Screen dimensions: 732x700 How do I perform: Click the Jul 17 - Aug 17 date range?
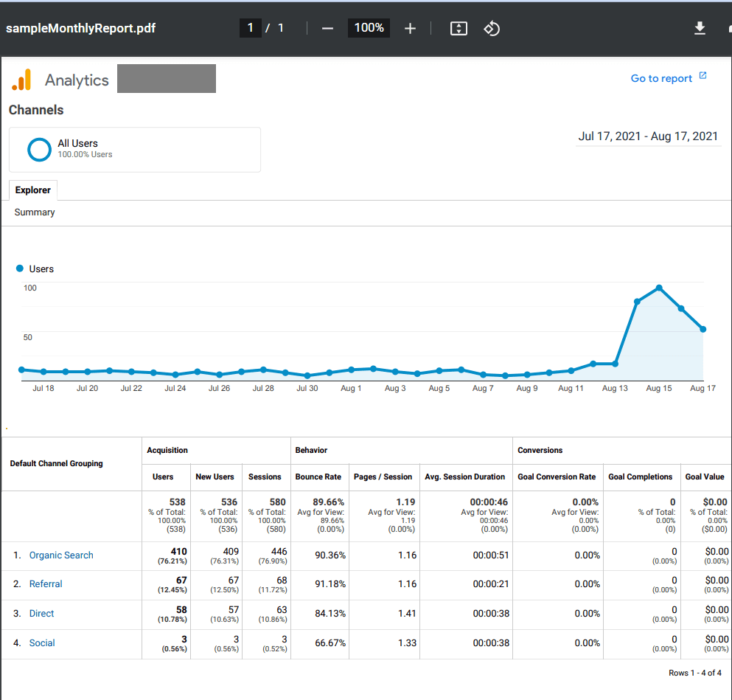pyautogui.click(x=648, y=136)
